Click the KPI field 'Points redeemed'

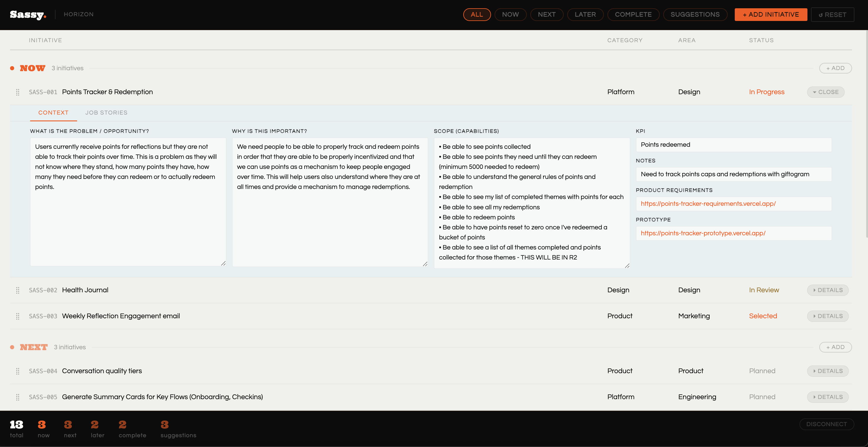pos(734,144)
